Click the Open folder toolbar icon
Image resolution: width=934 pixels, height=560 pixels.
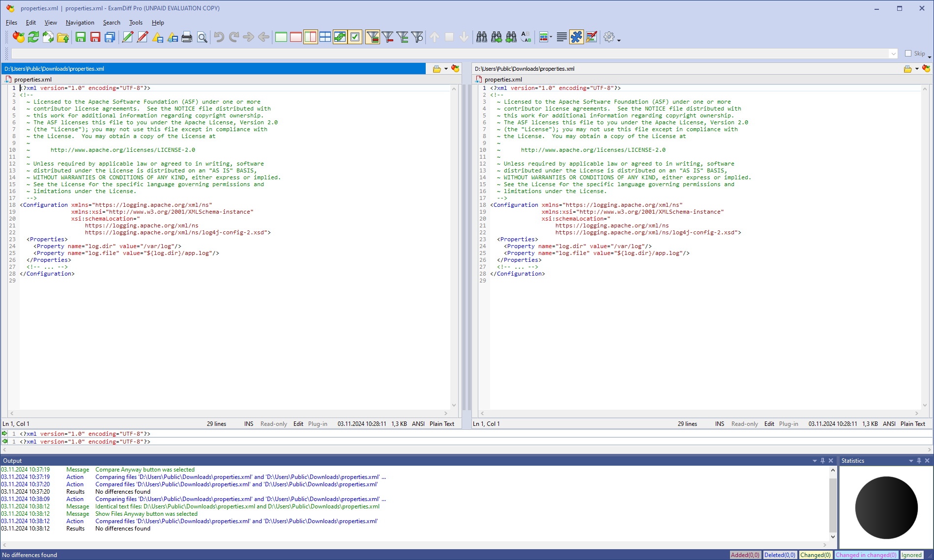point(63,37)
